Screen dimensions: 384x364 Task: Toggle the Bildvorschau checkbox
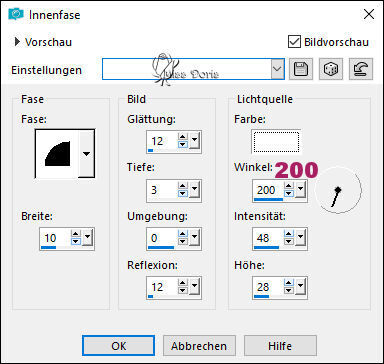294,42
